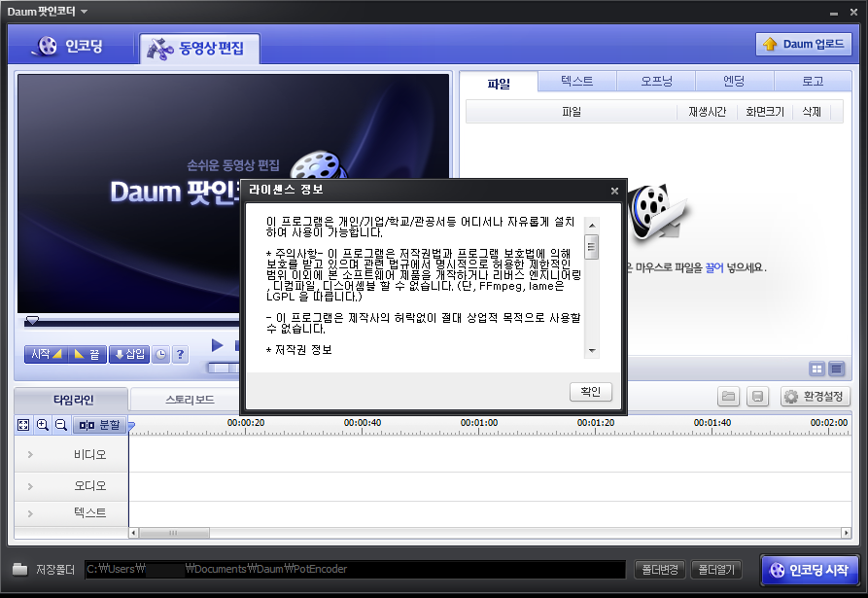Select the 타임라인 tab
The image size is (868, 598).
73,400
